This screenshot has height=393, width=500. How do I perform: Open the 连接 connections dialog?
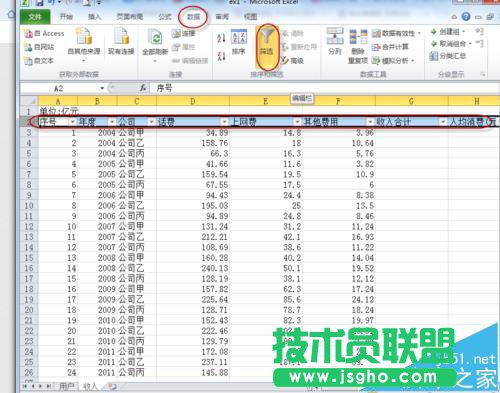(183, 33)
